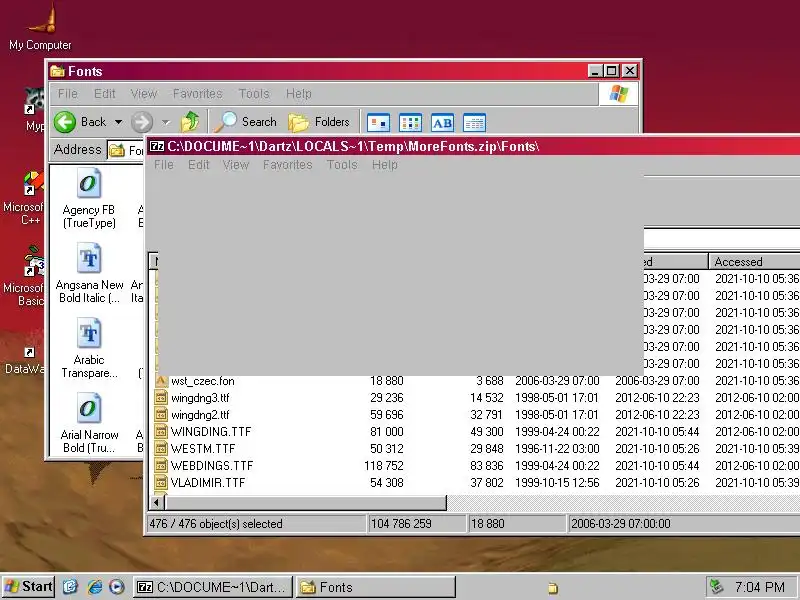The height and width of the screenshot is (600, 800).
Task: Click the 7:04 PM taskbar clock
Action: 760,587
